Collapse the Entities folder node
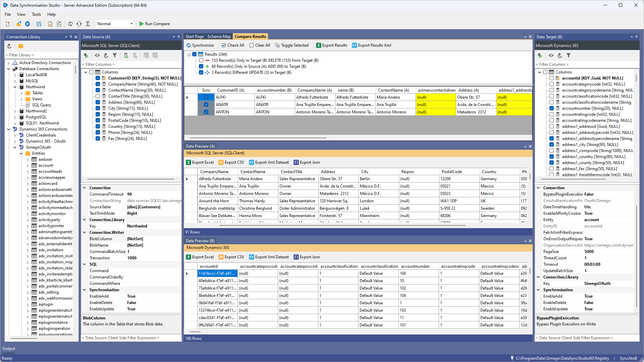644x362 pixels. [x=21, y=153]
